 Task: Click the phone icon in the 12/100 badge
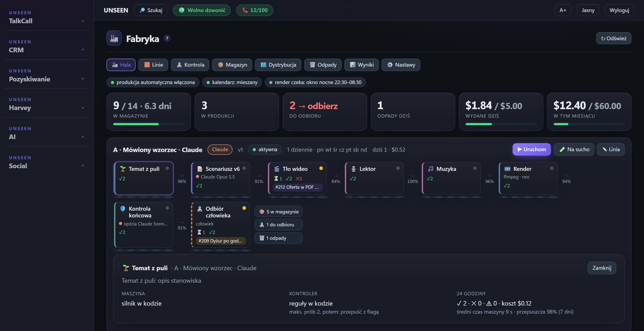pyautogui.click(x=245, y=10)
